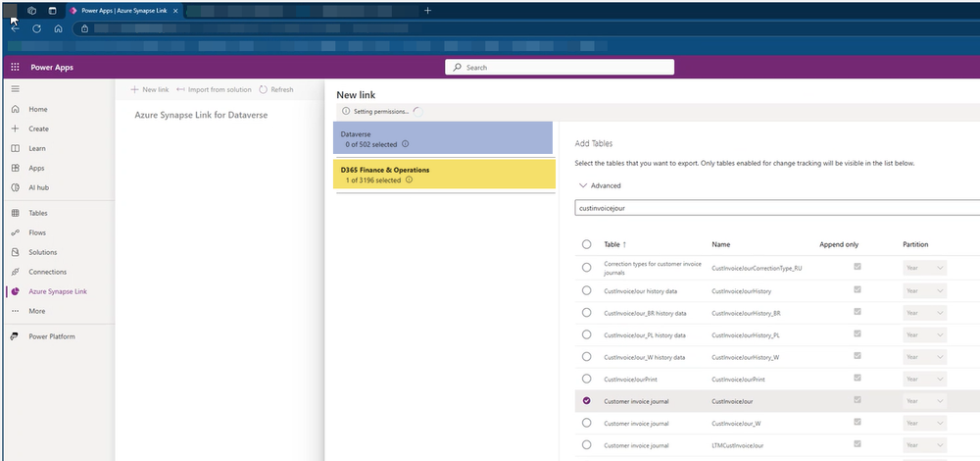This screenshot has width=980, height=461.
Task: Open Partition dropdown for CustInvoiceJourPrint row
Action: pos(925,379)
